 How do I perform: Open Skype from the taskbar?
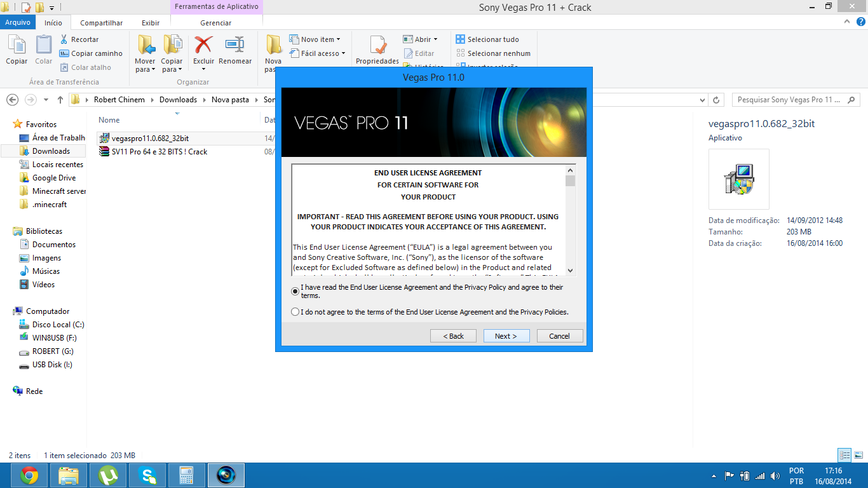(x=147, y=475)
